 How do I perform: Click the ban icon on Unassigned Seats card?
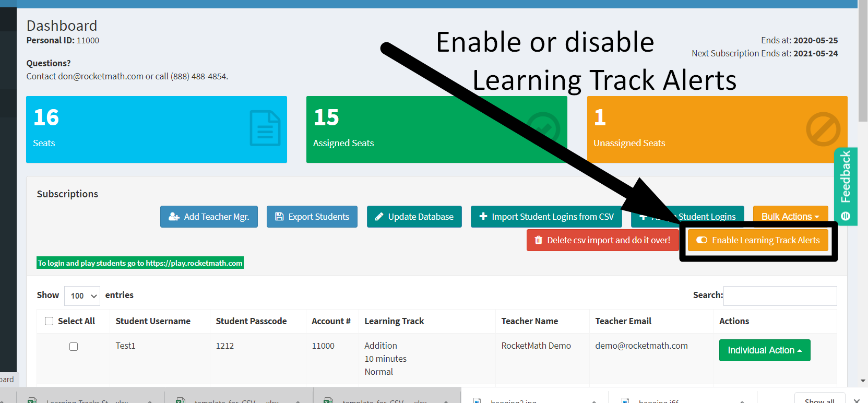click(823, 129)
